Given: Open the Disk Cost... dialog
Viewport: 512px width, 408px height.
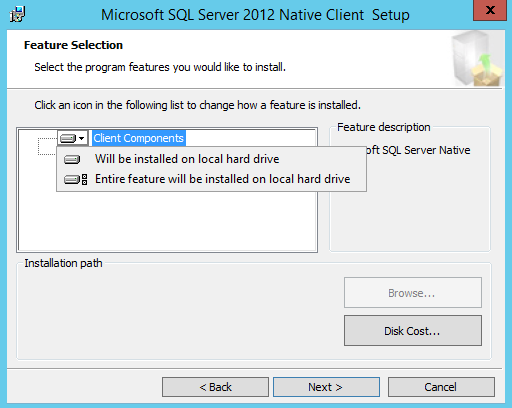Looking at the screenshot, I should point(413,331).
